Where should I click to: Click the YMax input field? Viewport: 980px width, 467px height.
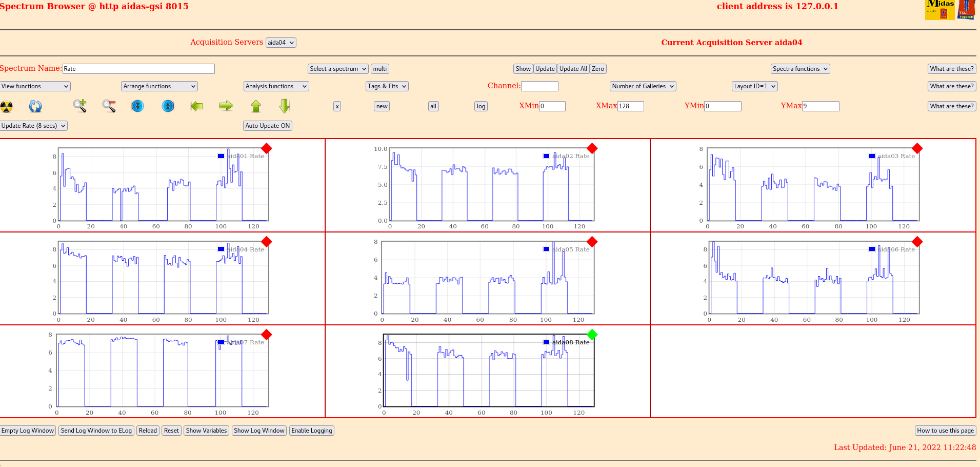(821, 106)
